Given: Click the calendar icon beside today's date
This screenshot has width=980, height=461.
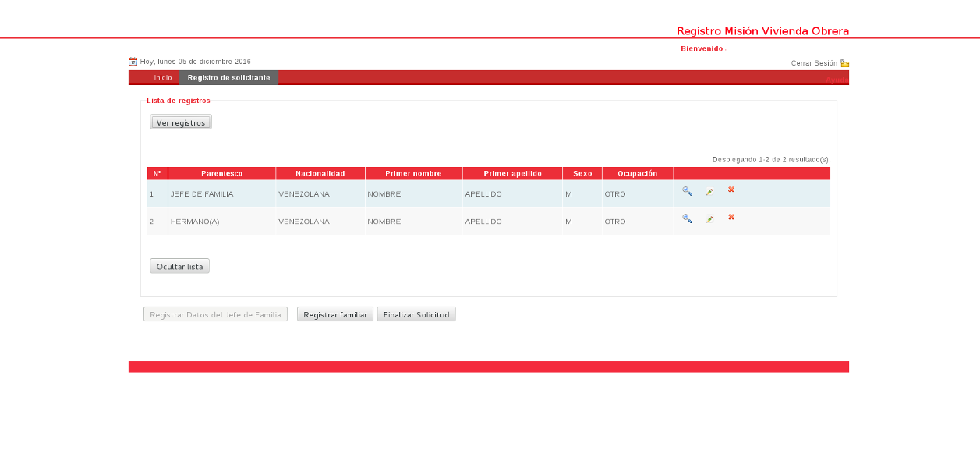Looking at the screenshot, I should coord(133,62).
